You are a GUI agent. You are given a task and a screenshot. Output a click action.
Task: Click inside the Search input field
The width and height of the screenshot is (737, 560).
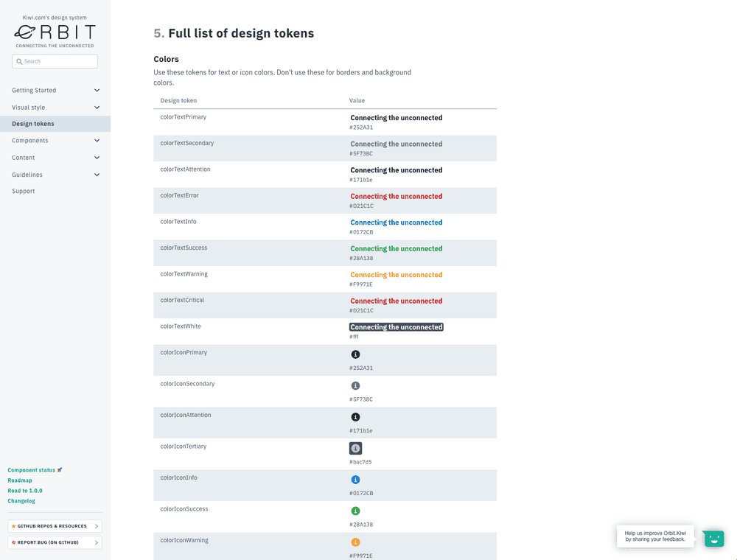[x=55, y=61]
